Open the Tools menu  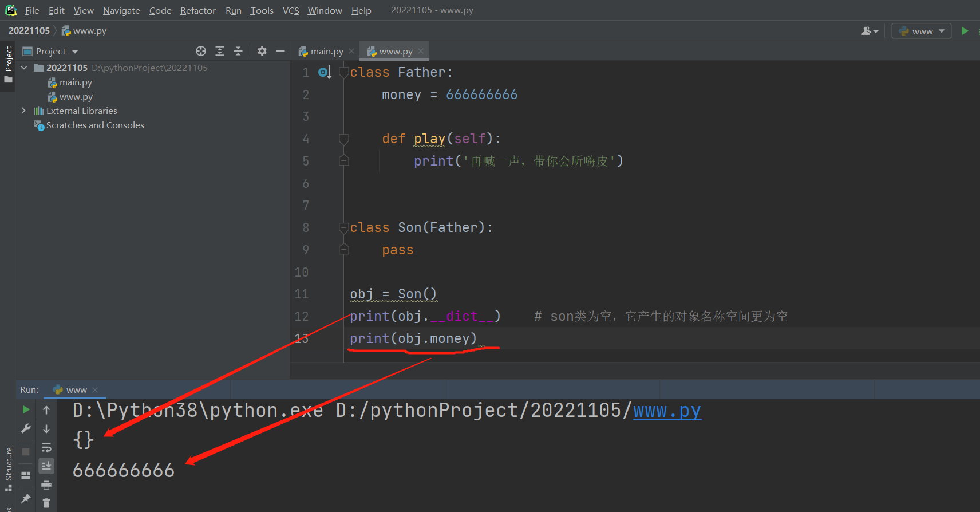pos(262,10)
